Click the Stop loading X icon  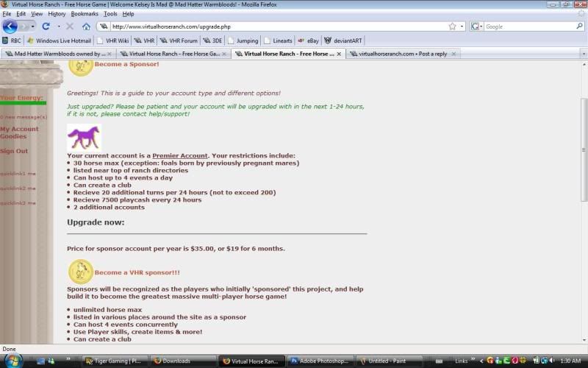point(70,26)
